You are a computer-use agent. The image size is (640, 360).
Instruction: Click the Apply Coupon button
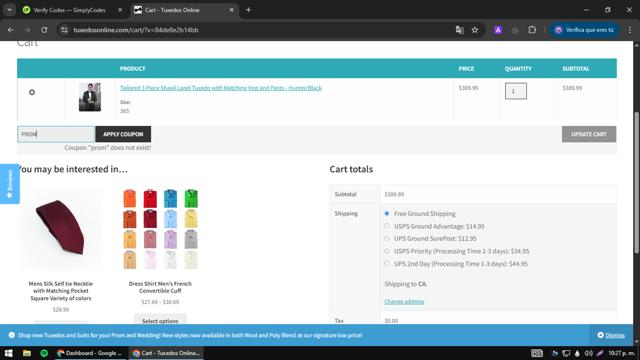[x=123, y=134]
